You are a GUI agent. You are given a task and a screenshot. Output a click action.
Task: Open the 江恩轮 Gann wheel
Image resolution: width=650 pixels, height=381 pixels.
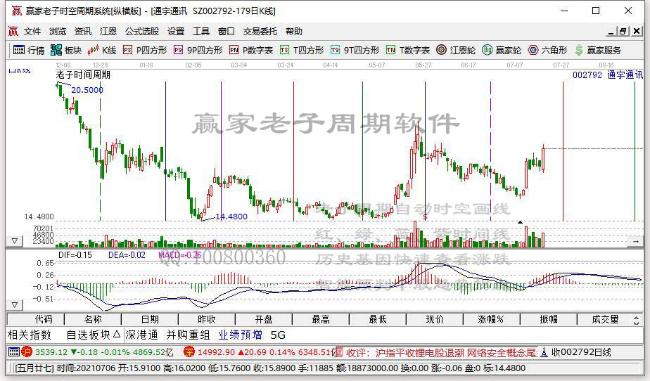coord(456,50)
